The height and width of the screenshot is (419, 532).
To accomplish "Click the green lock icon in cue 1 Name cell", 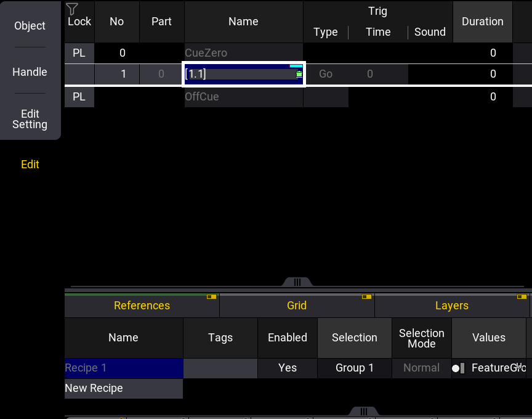I will click(x=299, y=74).
